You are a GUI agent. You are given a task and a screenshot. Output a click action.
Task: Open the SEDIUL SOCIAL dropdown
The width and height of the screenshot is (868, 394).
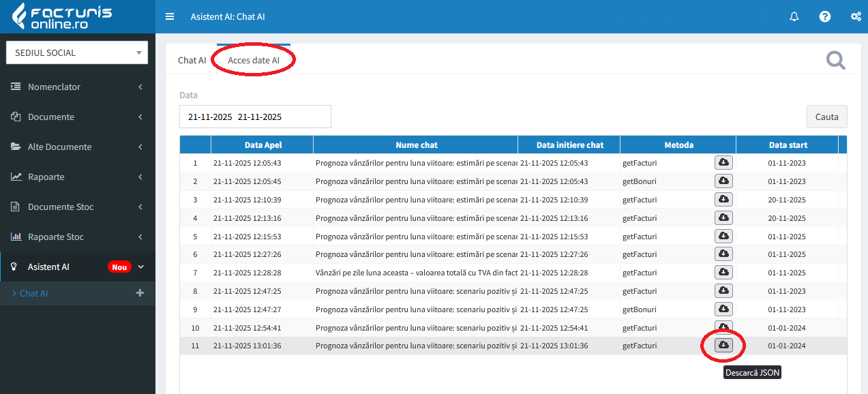[77, 52]
